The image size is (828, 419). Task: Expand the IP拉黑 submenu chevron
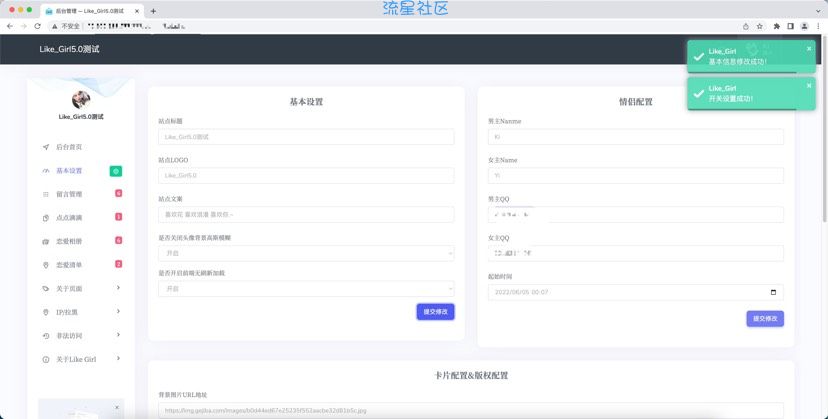[x=118, y=312]
